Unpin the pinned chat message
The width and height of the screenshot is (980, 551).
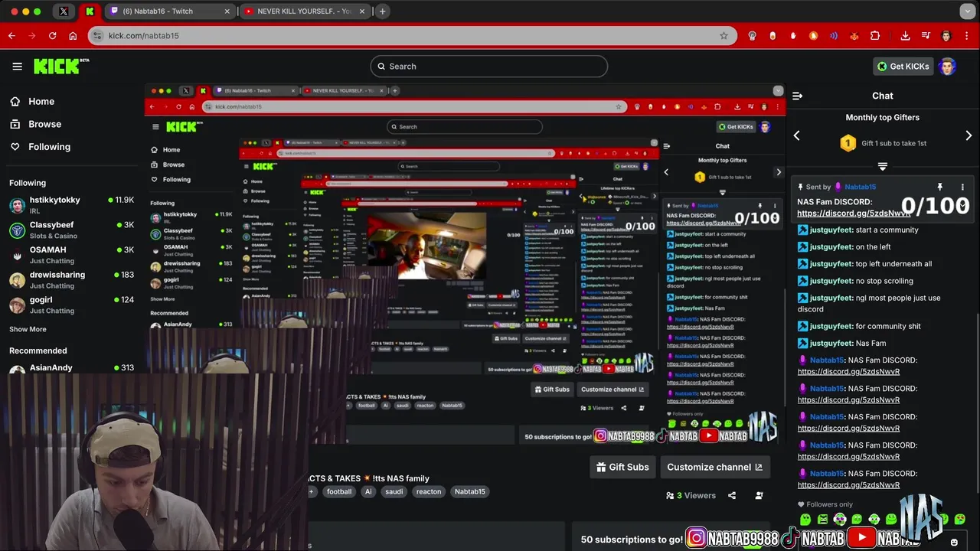coord(939,187)
